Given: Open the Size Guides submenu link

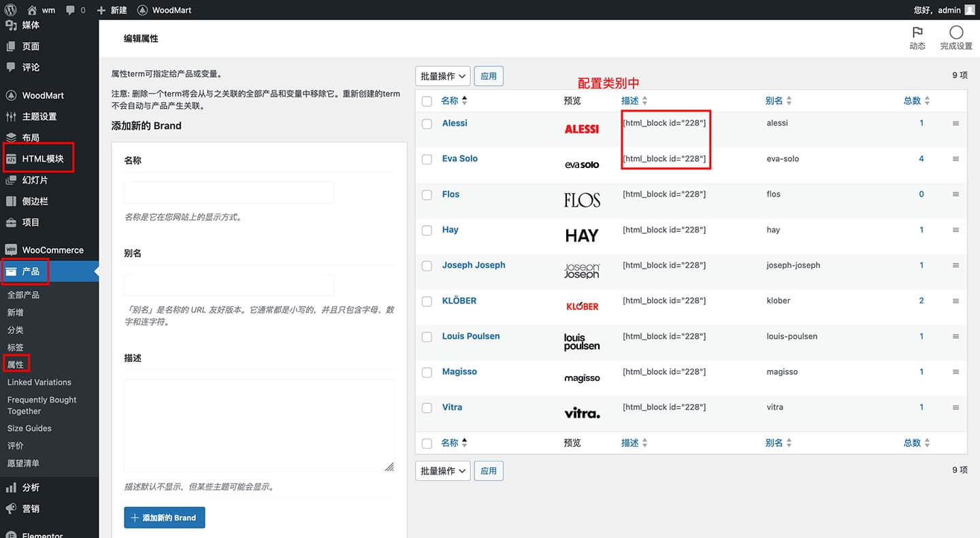Looking at the screenshot, I should 29,428.
